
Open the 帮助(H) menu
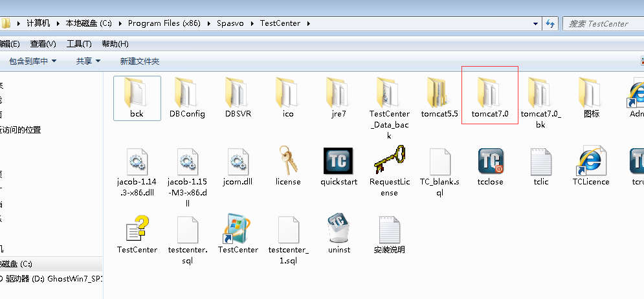[115, 44]
